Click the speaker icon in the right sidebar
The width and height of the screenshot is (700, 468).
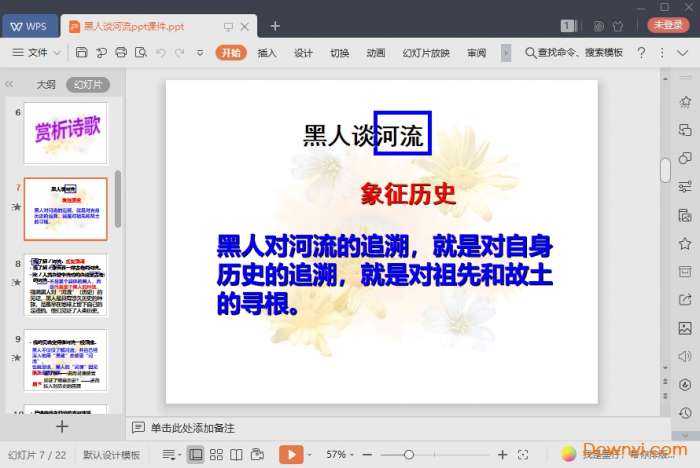coord(685,356)
